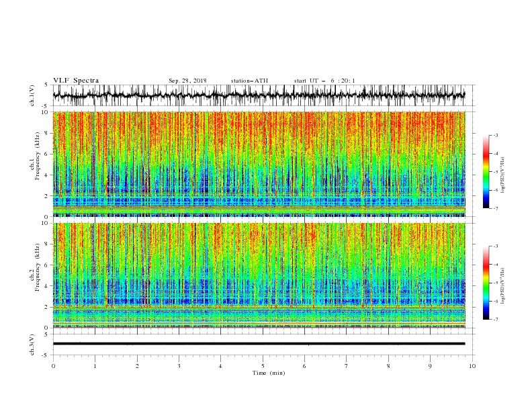Click the ch.3 flat voltage trace
532x411 pixels.
pos(259,344)
